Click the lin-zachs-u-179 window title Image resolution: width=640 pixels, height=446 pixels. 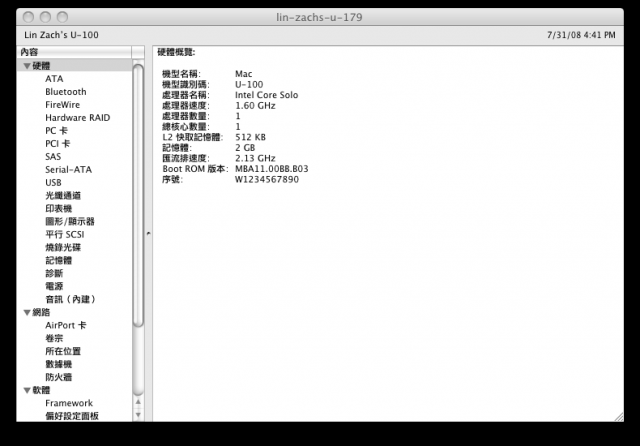(x=319, y=17)
